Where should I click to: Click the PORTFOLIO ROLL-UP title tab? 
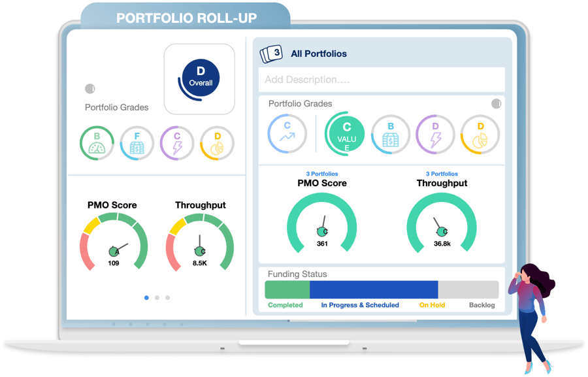pyautogui.click(x=186, y=18)
